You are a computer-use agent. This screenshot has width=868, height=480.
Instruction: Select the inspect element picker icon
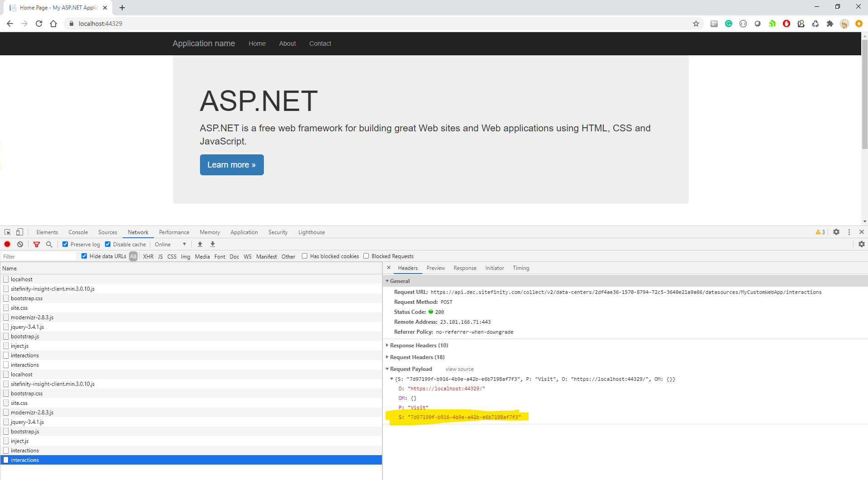[7, 232]
